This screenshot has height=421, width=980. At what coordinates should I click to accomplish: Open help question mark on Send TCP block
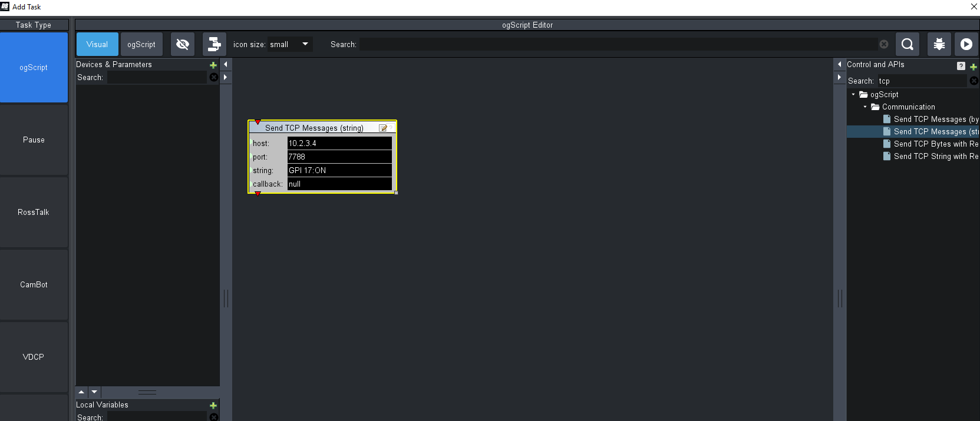pos(391,128)
